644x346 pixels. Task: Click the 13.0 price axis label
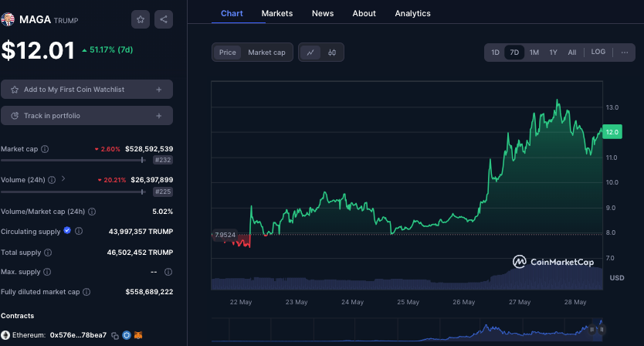(612, 107)
